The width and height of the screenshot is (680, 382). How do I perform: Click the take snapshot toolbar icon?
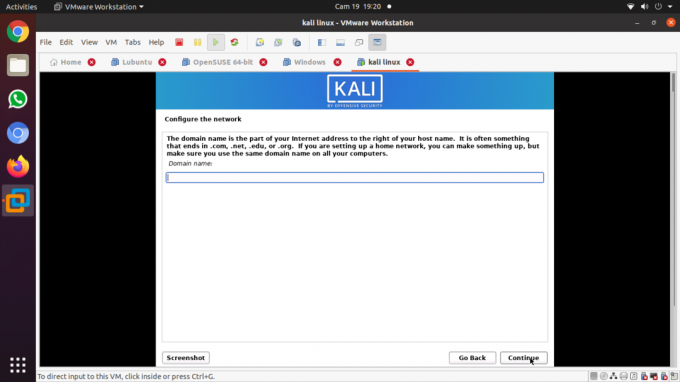(260, 42)
